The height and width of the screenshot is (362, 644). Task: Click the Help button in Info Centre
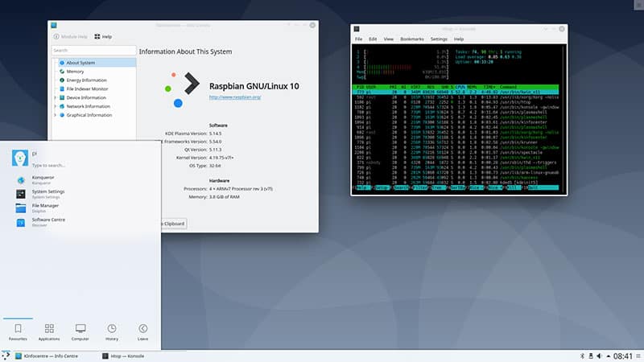pyautogui.click(x=103, y=36)
